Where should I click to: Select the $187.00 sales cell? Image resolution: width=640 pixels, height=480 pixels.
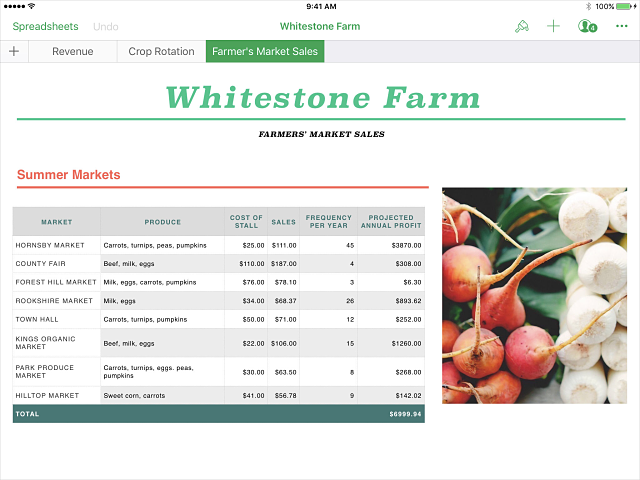click(284, 264)
